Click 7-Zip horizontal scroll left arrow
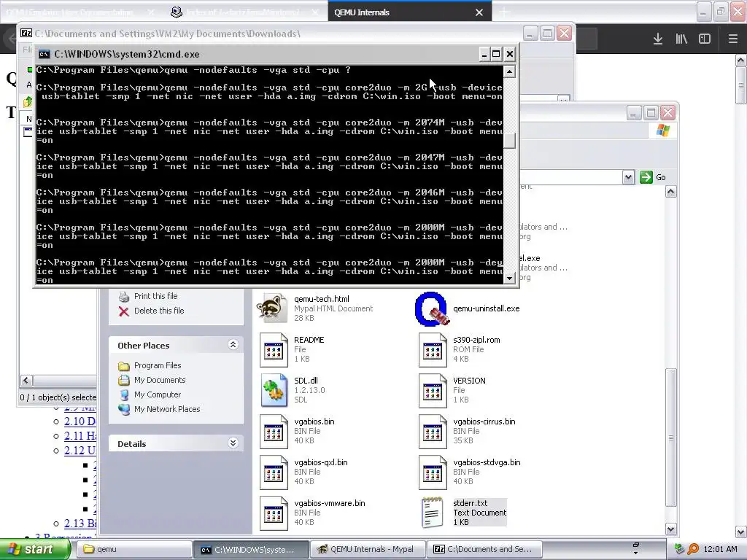The height and width of the screenshot is (560, 747). [x=26, y=380]
